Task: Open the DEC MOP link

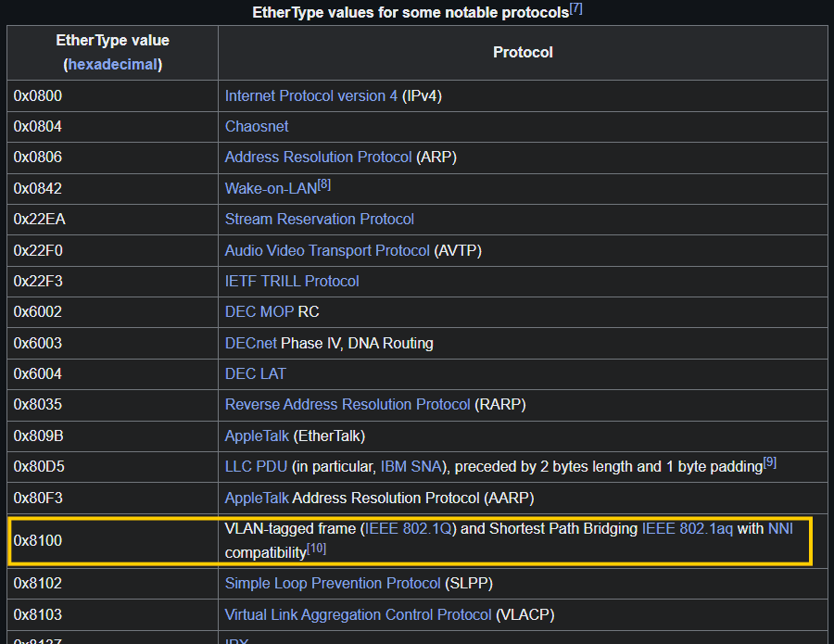Action: click(x=259, y=311)
